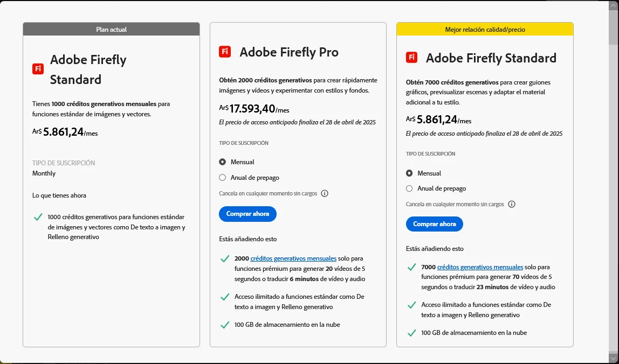Click the scrollbar down arrow
619x364 pixels.
[x=613, y=358]
